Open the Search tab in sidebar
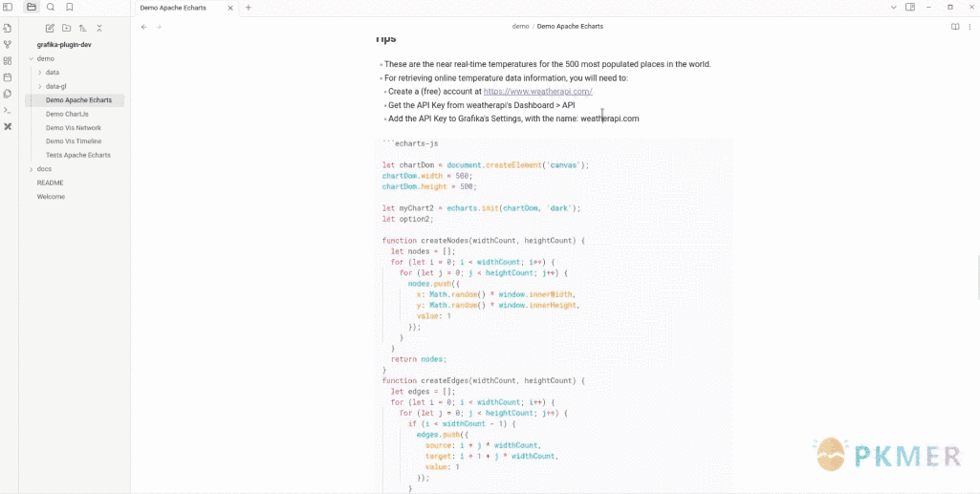The image size is (980, 494). click(51, 7)
